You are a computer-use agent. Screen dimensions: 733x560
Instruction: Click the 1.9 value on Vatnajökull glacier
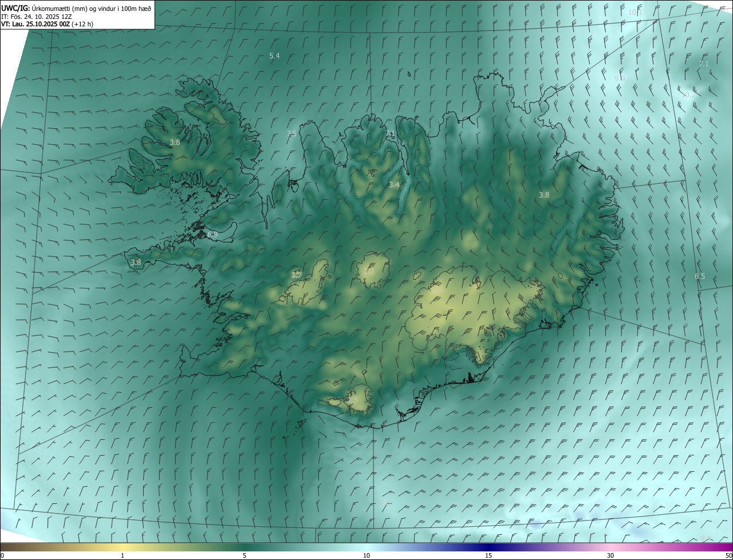436,290
